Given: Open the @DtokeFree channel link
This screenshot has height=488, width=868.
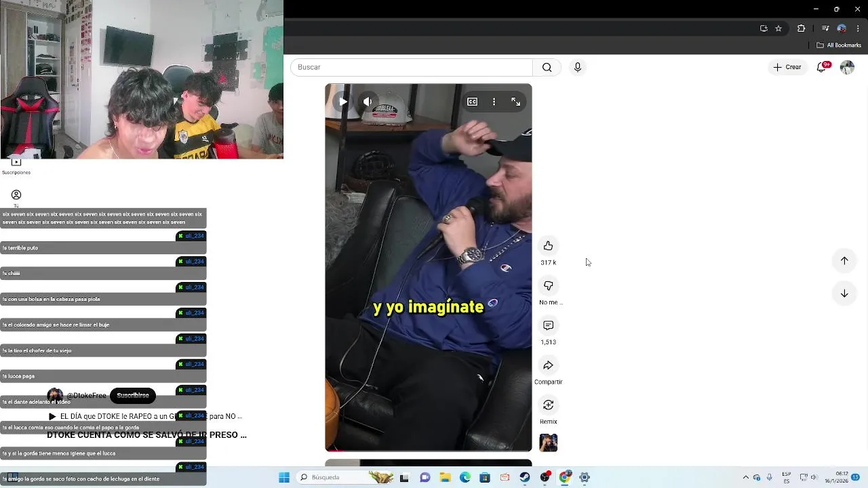Looking at the screenshot, I should (x=86, y=396).
